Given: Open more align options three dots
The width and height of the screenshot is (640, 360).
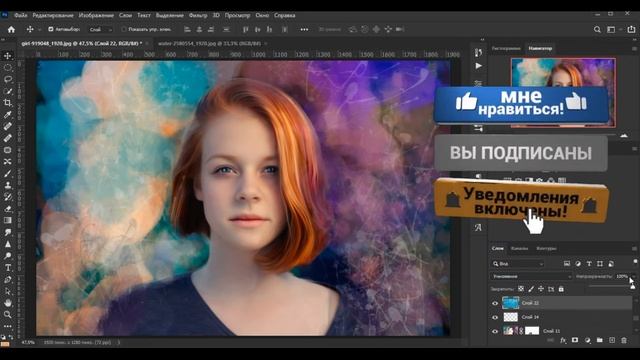Looking at the screenshot, I should 304,29.
